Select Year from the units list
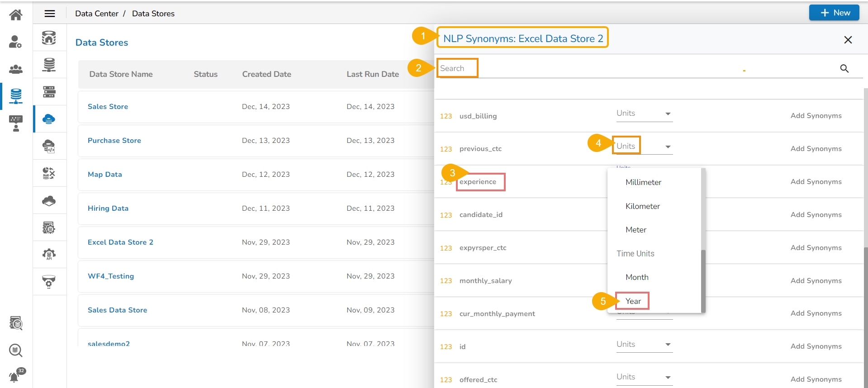Viewport: 868px width, 388px height. 633,301
